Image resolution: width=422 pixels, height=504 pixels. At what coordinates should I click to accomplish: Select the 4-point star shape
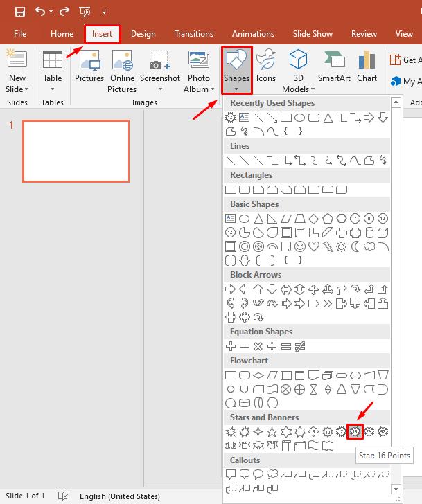coord(258,432)
